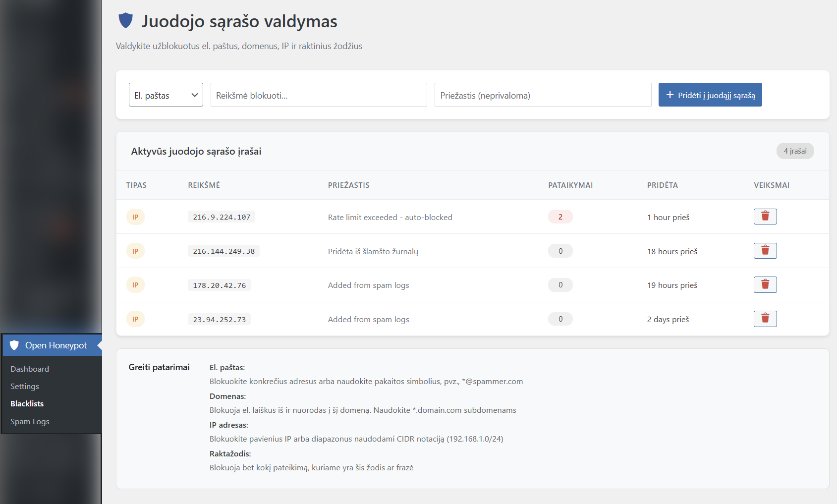
Task: Click the Pridėta column header
Action: (x=662, y=185)
